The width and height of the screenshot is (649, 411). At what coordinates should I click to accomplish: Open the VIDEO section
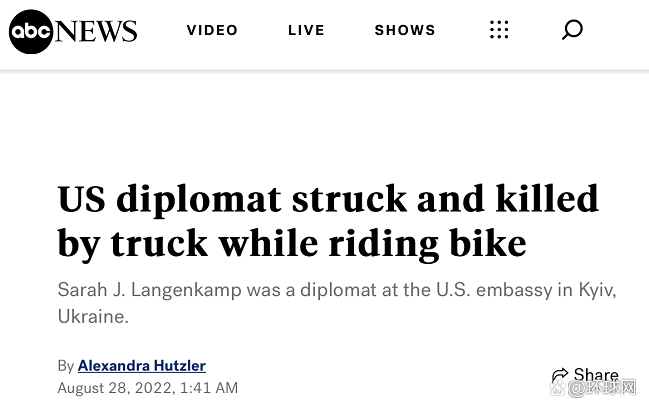[x=212, y=30]
